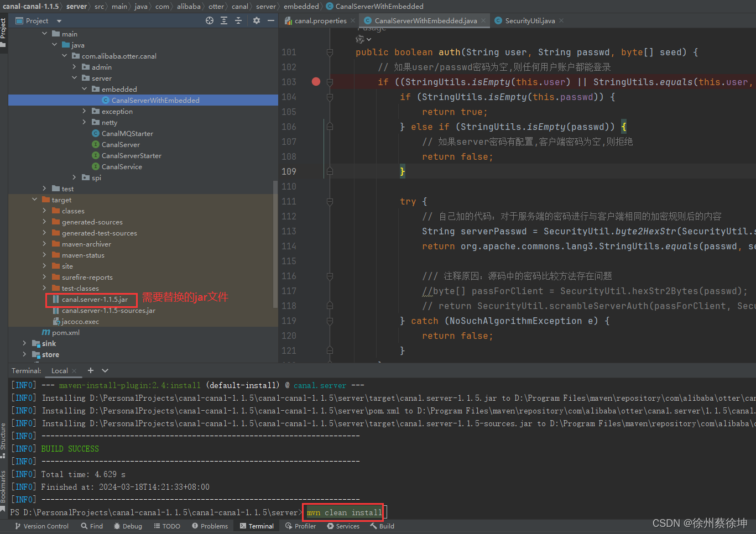
Task: Close the CanalServerWithEmbedded.java tab
Action: 483,21
